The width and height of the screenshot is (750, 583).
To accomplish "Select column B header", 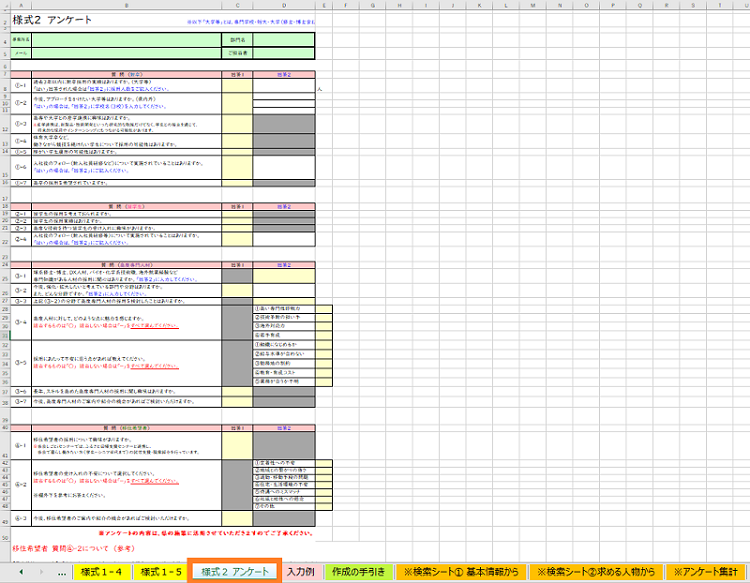I will (x=127, y=5).
